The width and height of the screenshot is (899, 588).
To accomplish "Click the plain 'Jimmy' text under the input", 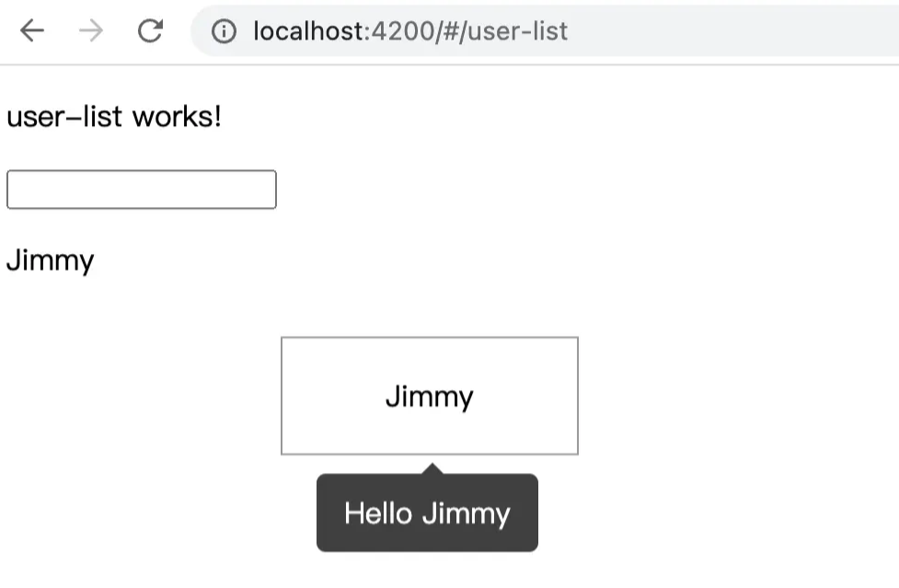I will click(51, 261).
